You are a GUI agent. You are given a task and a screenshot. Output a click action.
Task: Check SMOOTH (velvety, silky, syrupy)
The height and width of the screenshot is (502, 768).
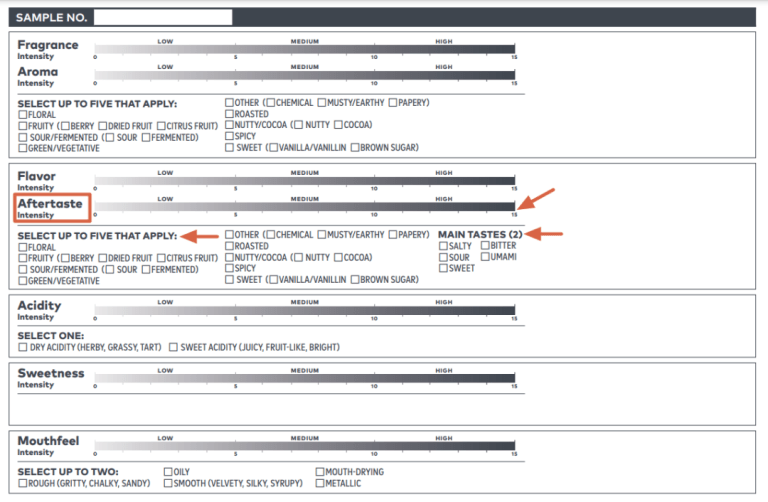click(167, 484)
